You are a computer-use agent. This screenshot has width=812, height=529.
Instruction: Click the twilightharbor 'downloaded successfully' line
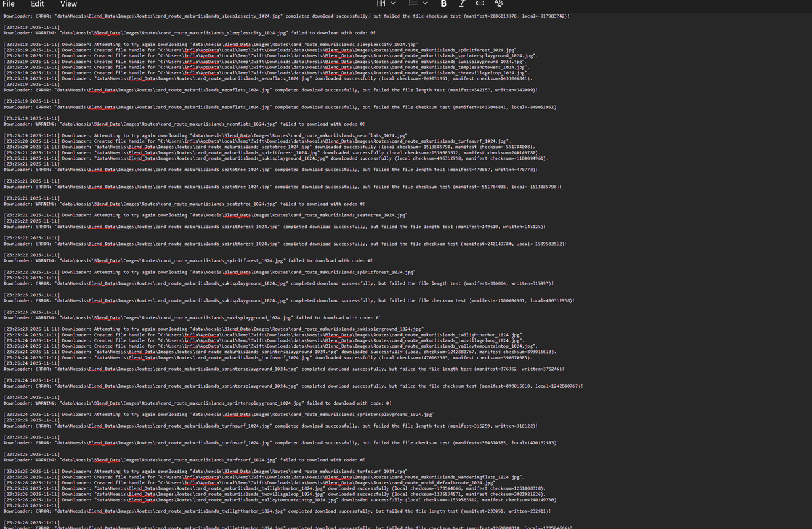(275, 488)
